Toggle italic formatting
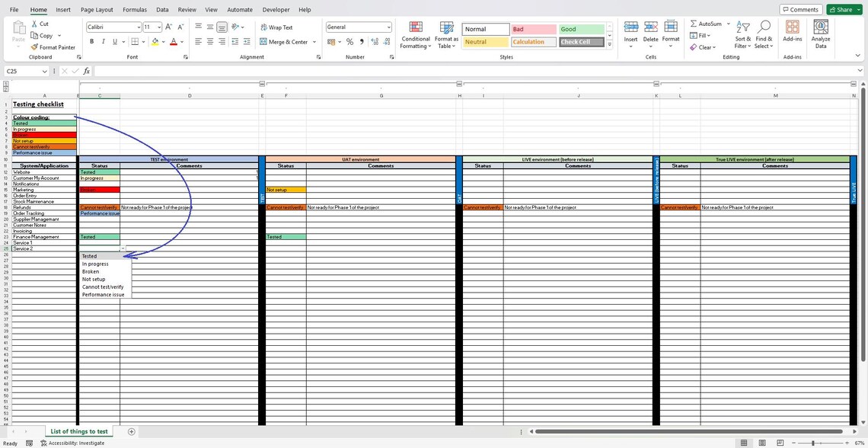 click(x=102, y=41)
